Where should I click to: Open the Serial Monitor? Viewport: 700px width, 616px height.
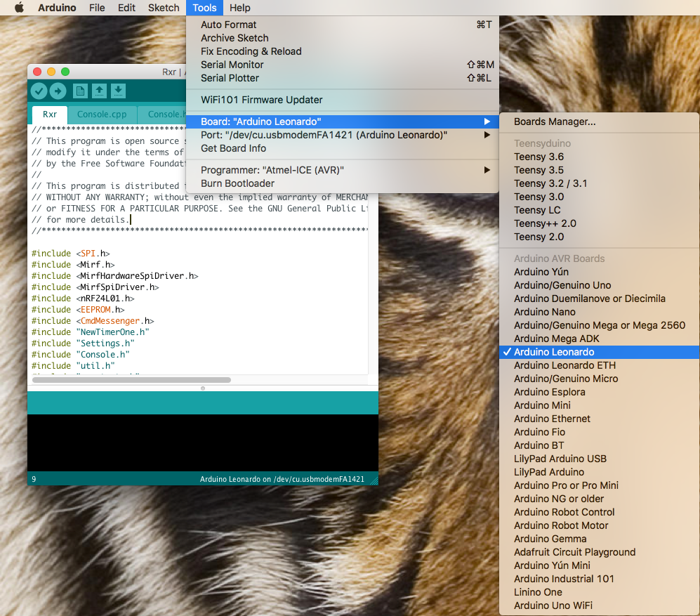pyautogui.click(x=343, y=65)
